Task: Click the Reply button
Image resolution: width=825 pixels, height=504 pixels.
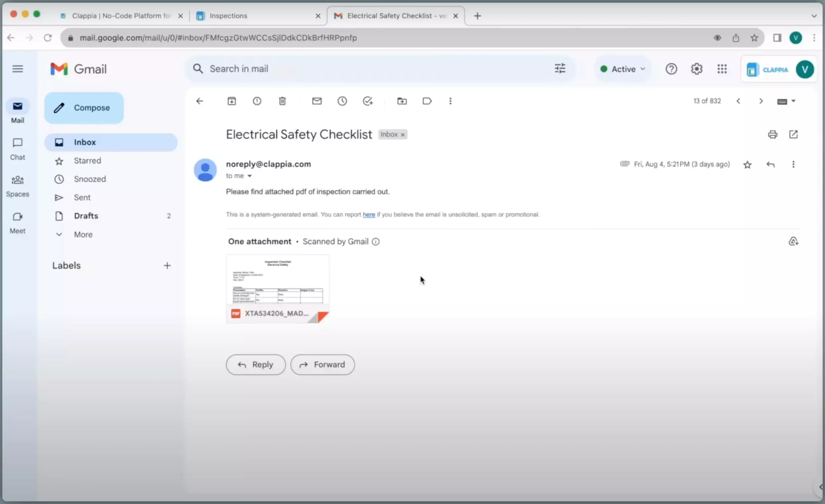Action: tap(255, 364)
